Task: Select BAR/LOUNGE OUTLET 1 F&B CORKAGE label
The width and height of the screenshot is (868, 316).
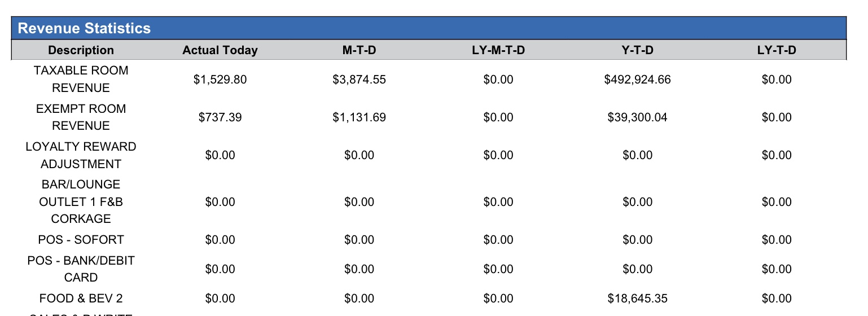Action: click(x=81, y=201)
